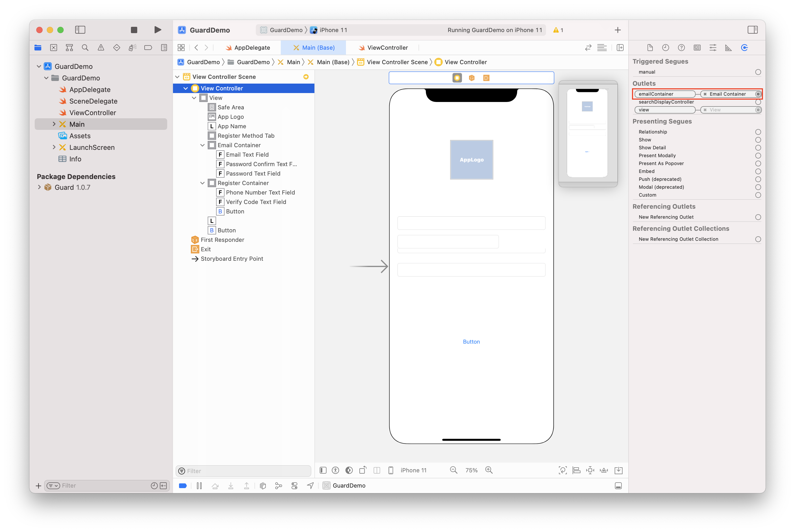Image resolution: width=795 pixels, height=532 pixels.
Task: Toggle the right inspector panel icon
Action: 752,30
